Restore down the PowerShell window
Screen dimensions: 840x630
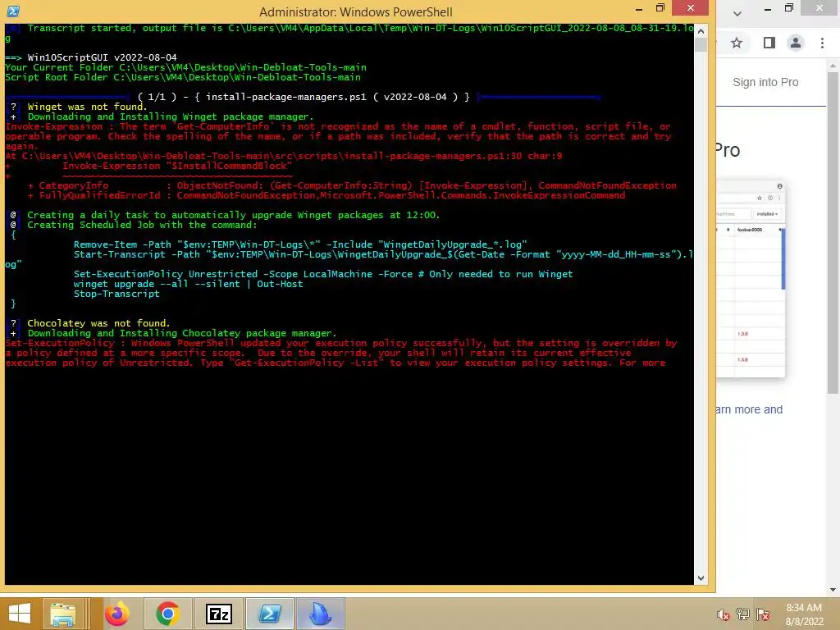[x=660, y=8]
